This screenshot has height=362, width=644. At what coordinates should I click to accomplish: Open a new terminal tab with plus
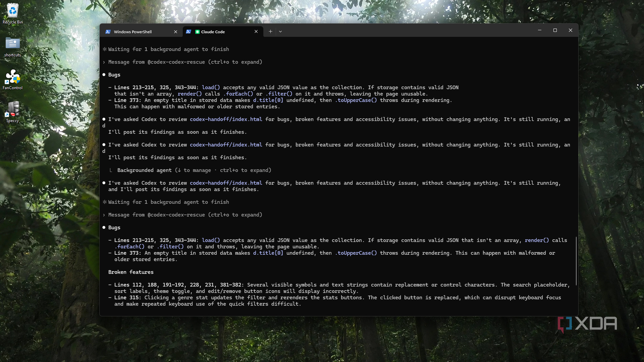tap(270, 31)
